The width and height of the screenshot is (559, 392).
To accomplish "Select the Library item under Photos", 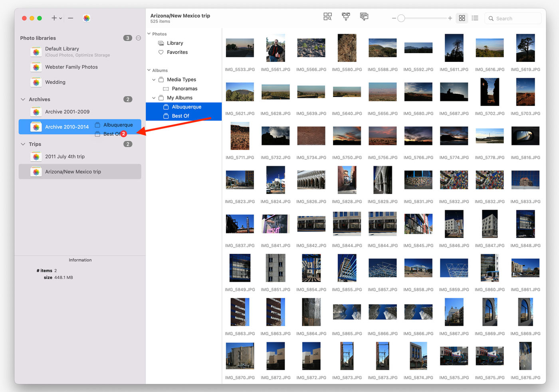I will (x=174, y=43).
